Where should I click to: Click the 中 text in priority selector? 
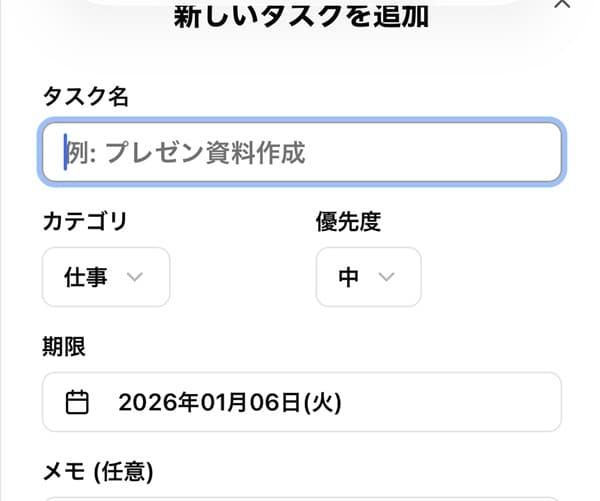pos(348,277)
